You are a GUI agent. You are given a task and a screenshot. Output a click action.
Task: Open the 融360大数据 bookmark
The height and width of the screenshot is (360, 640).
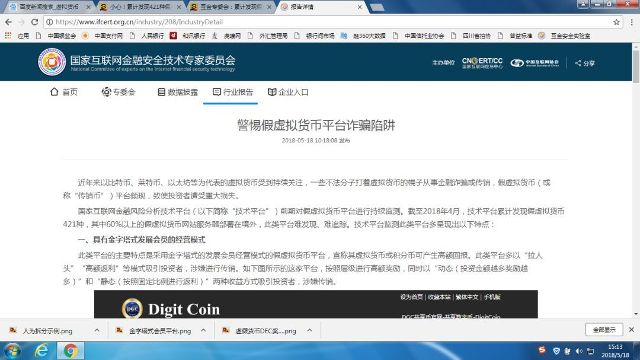tap(364, 36)
